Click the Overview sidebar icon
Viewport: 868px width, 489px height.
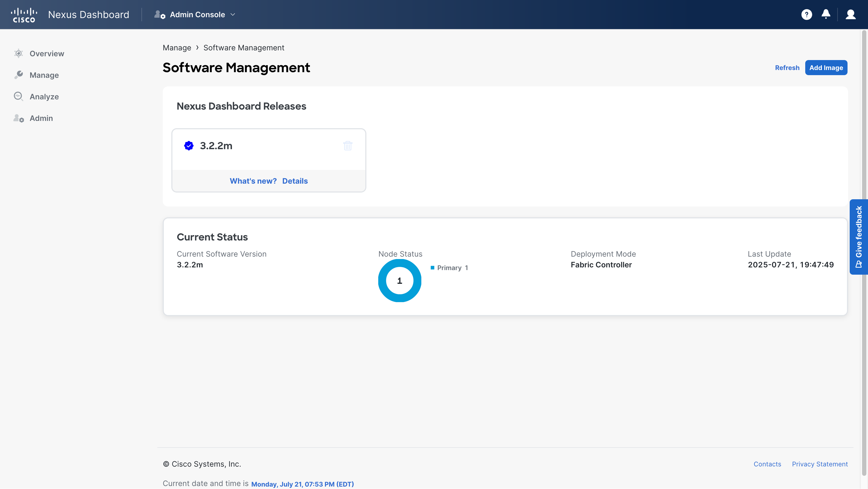pos(19,53)
